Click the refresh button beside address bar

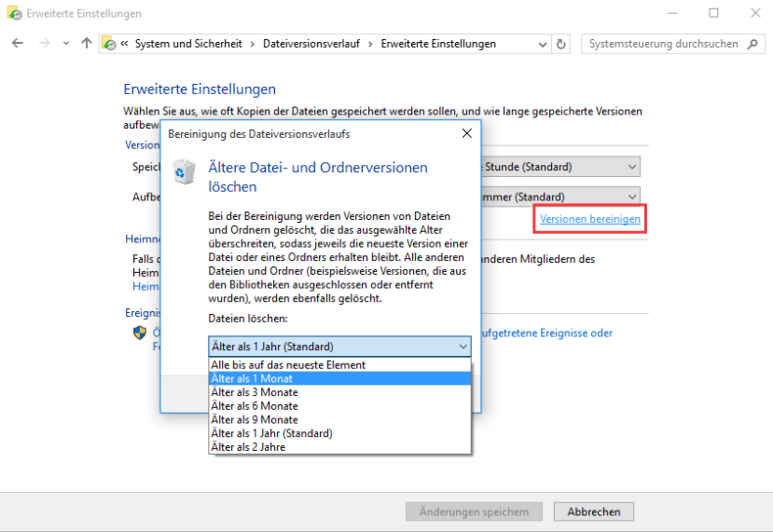561,44
